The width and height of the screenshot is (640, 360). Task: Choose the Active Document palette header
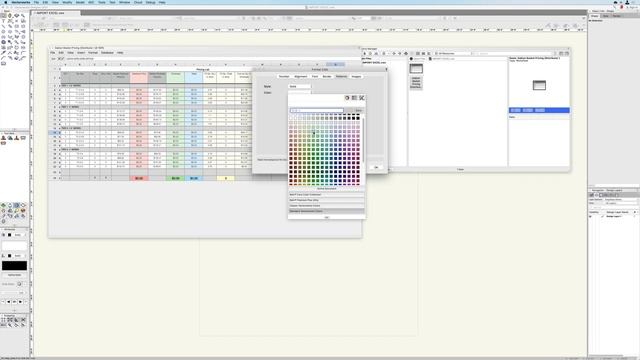326,189
